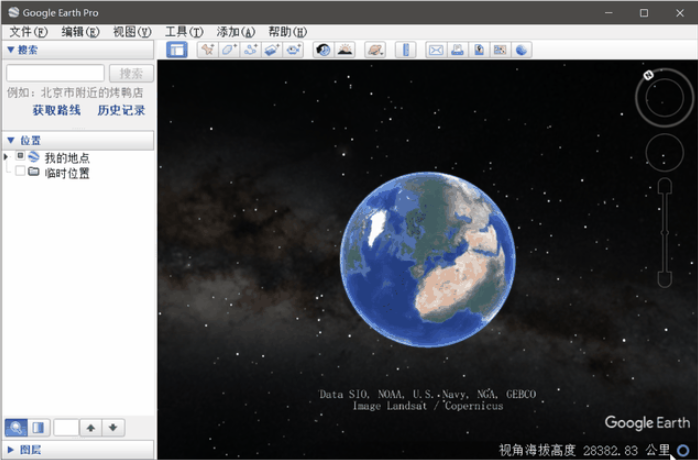
Task: Expand the 我的地点 tree node
Action: point(6,157)
